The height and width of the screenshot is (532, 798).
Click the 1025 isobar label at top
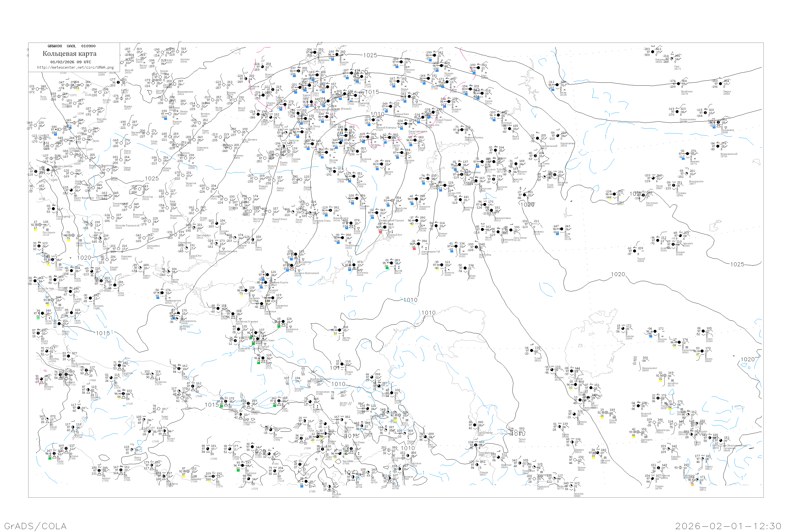tap(370, 55)
